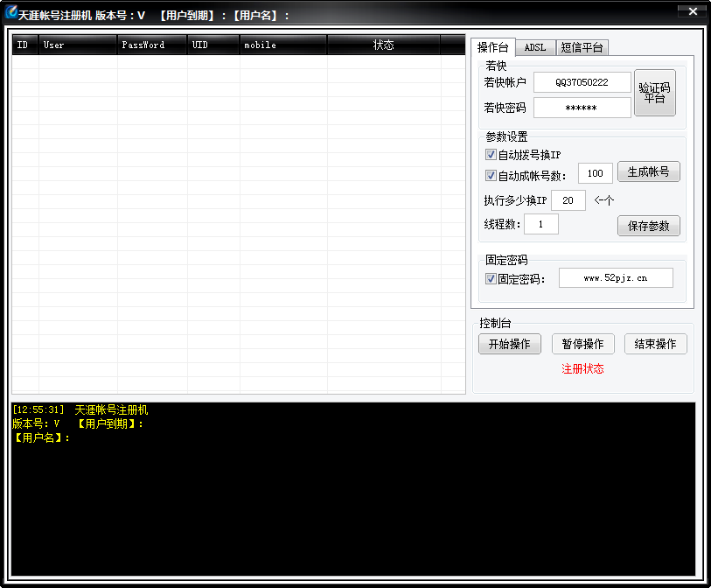
Task: Toggle the 自动拔号换IP checkbox
Action: pos(491,155)
